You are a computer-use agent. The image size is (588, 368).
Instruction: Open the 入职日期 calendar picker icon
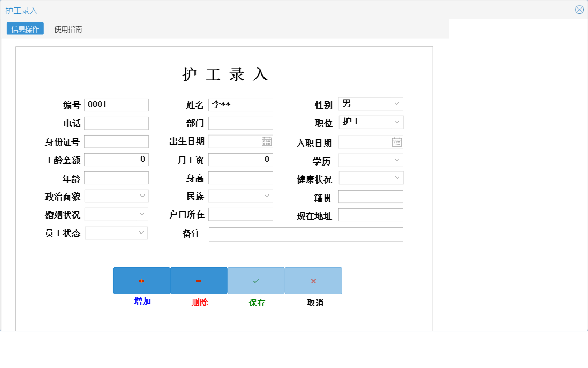pyautogui.click(x=396, y=141)
